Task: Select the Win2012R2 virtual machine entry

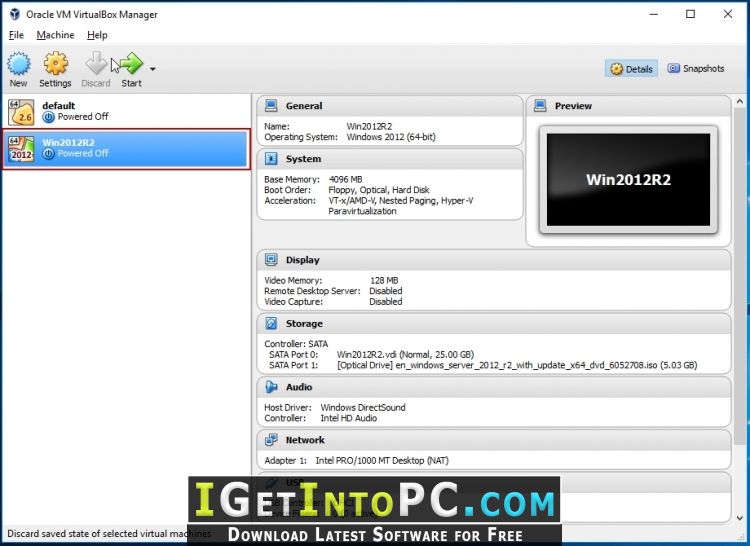Action: pos(126,149)
